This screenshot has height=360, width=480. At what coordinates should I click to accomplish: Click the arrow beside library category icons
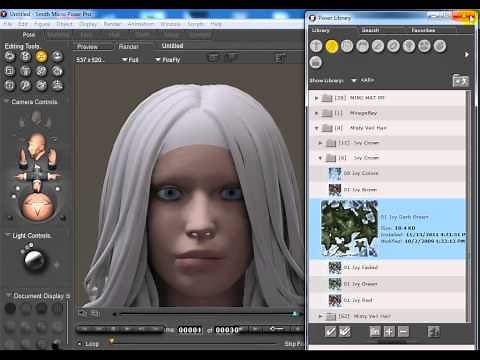(x=467, y=54)
